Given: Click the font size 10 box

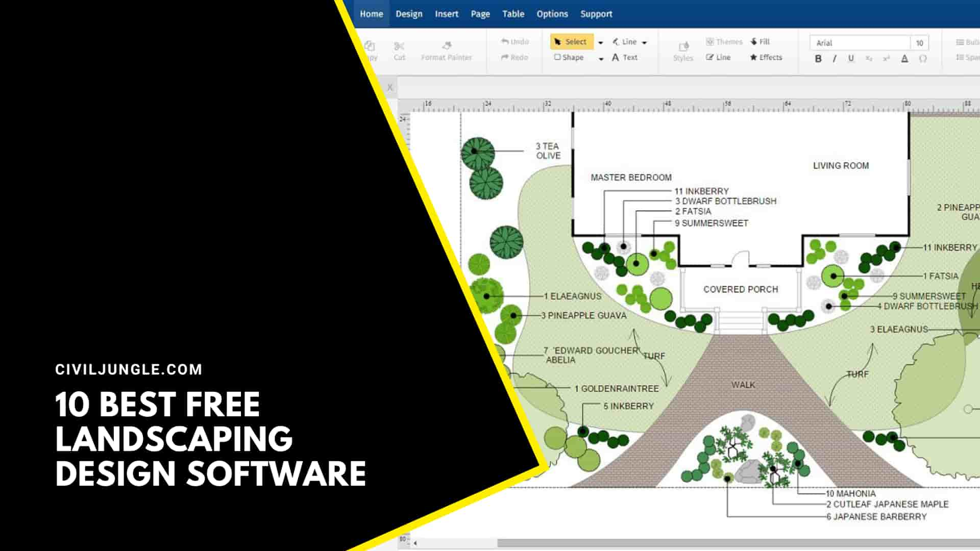Looking at the screenshot, I should coord(919,43).
